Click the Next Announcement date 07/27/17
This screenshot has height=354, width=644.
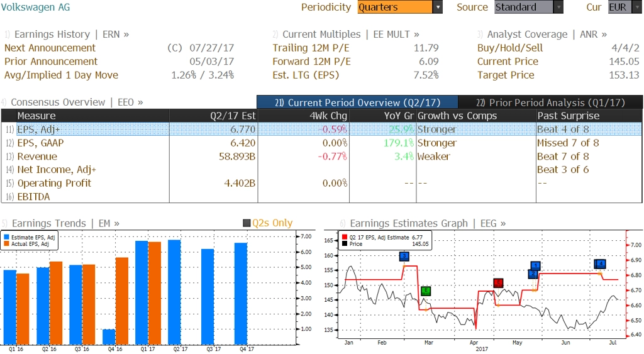[211, 48]
